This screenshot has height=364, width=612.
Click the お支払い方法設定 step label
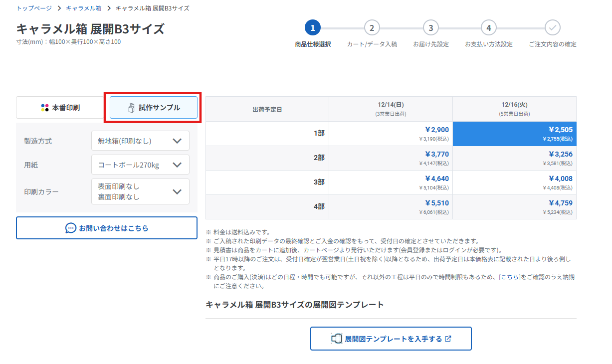[489, 44]
